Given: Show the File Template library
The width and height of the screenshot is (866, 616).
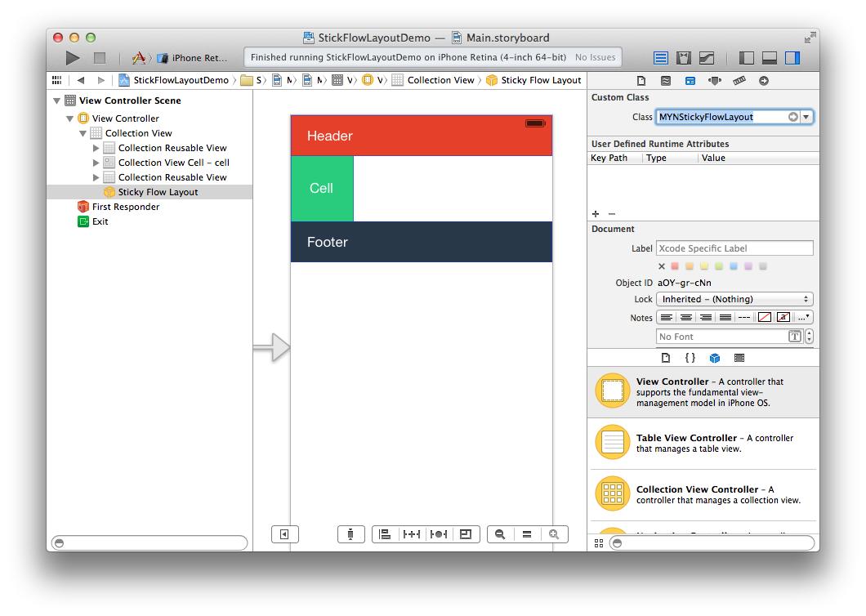Looking at the screenshot, I should coord(666,358).
